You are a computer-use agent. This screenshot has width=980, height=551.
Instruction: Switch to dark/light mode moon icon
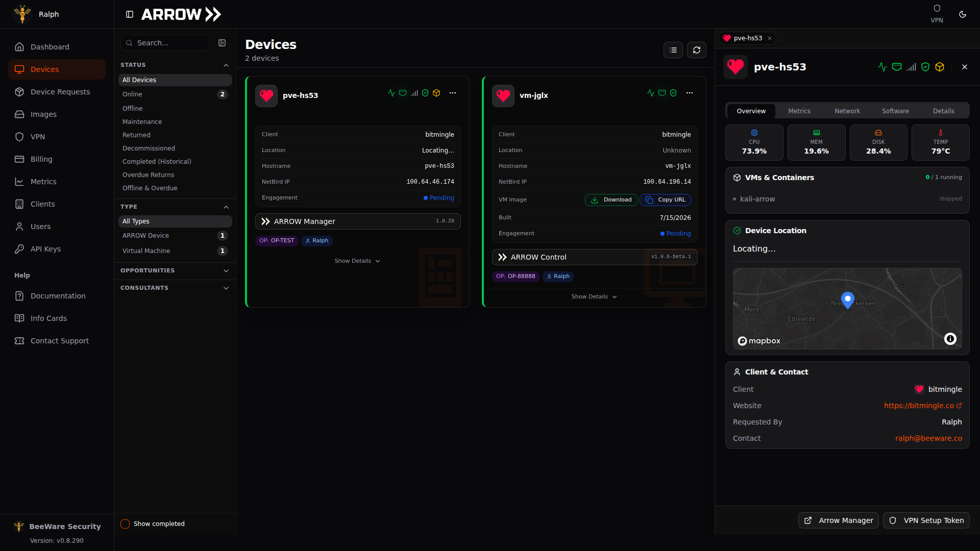(x=963, y=14)
